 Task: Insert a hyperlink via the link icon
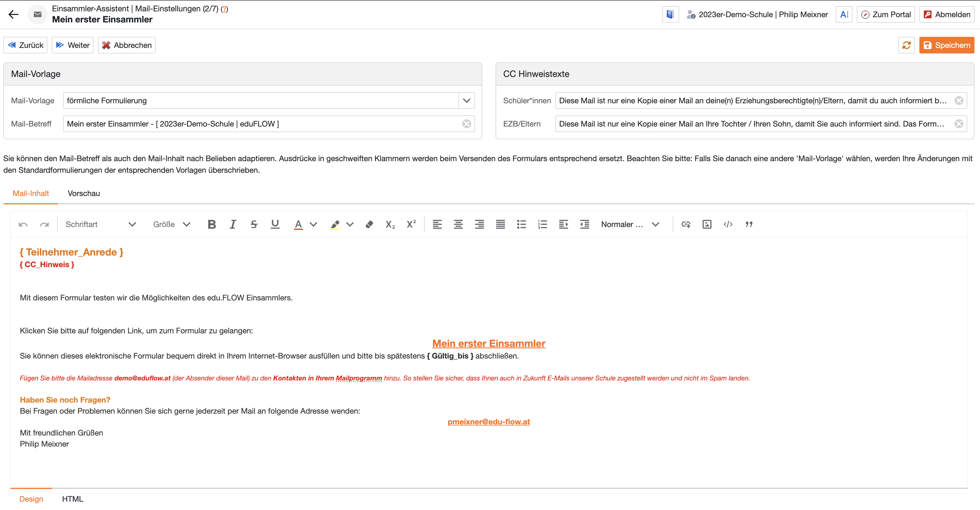pyautogui.click(x=685, y=224)
